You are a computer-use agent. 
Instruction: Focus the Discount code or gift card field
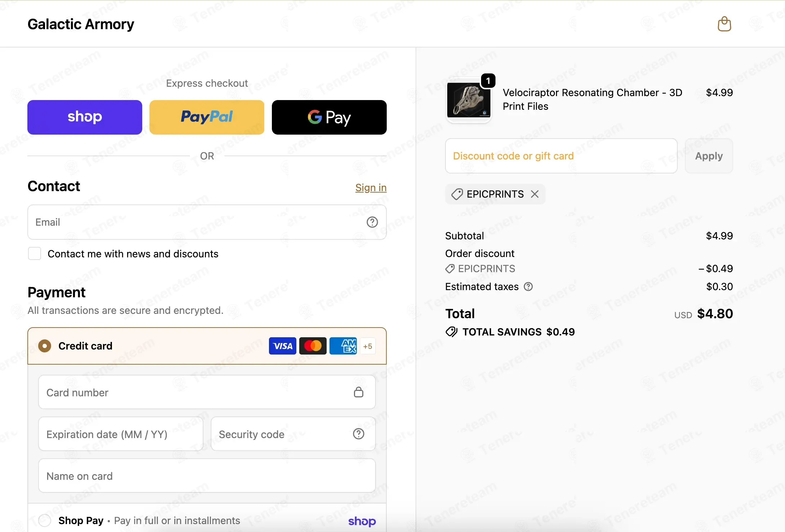pos(561,156)
